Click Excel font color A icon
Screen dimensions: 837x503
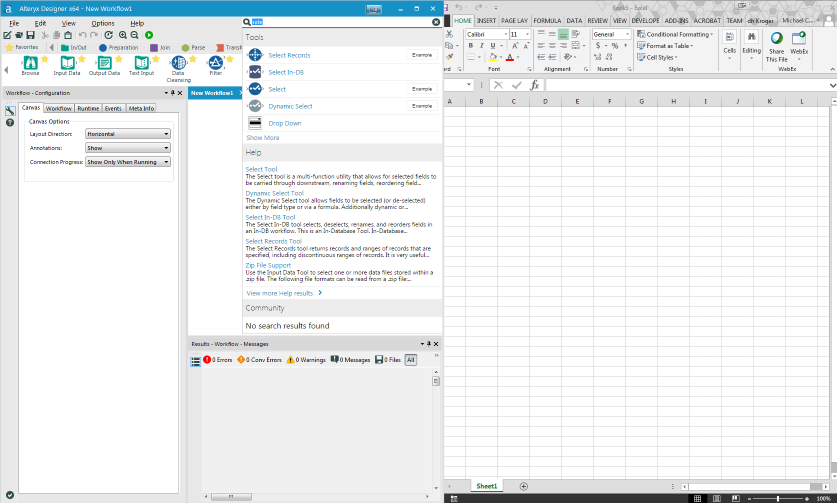point(510,57)
